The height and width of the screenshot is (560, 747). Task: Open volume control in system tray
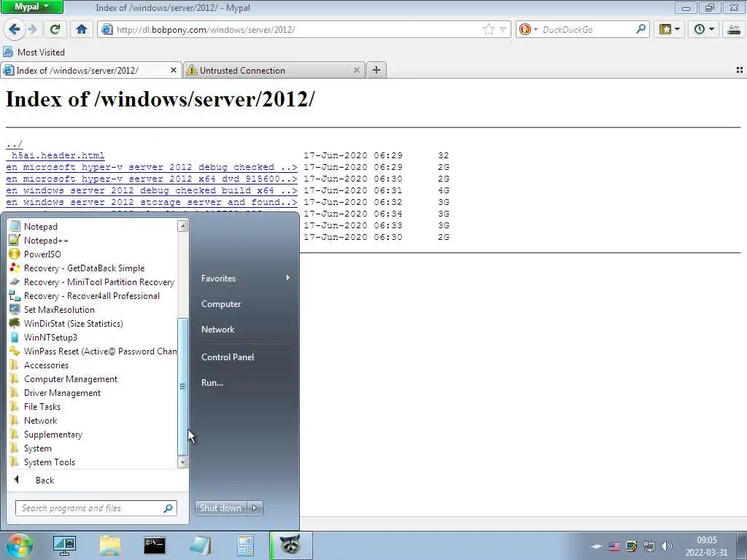click(x=667, y=546)
